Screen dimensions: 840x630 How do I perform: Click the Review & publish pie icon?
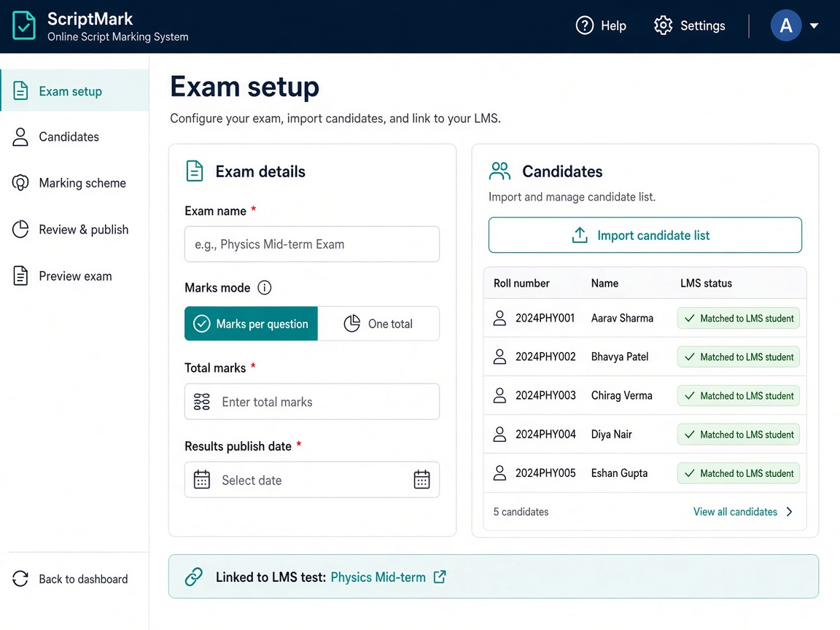click(x=20, y=229)
